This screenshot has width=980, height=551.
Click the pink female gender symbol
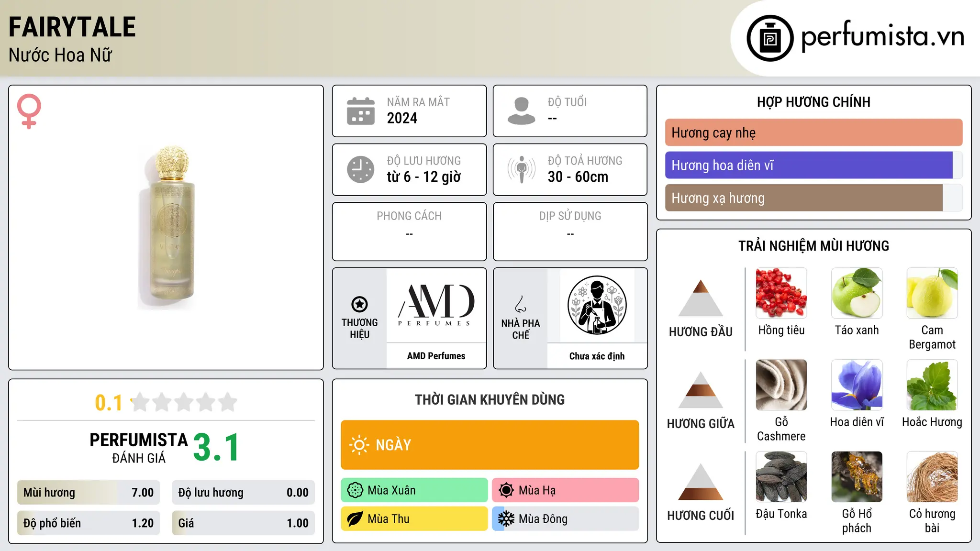tap(29, 111)
